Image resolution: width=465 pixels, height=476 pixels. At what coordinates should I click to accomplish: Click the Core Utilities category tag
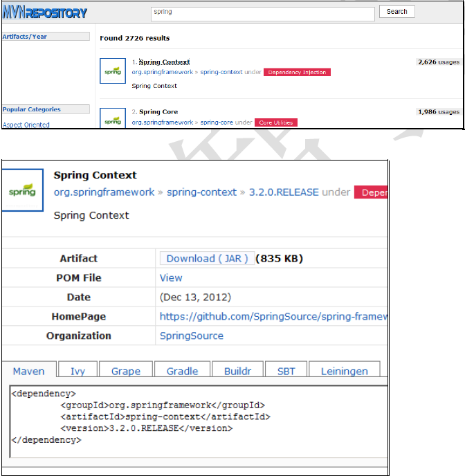(276, 122)
